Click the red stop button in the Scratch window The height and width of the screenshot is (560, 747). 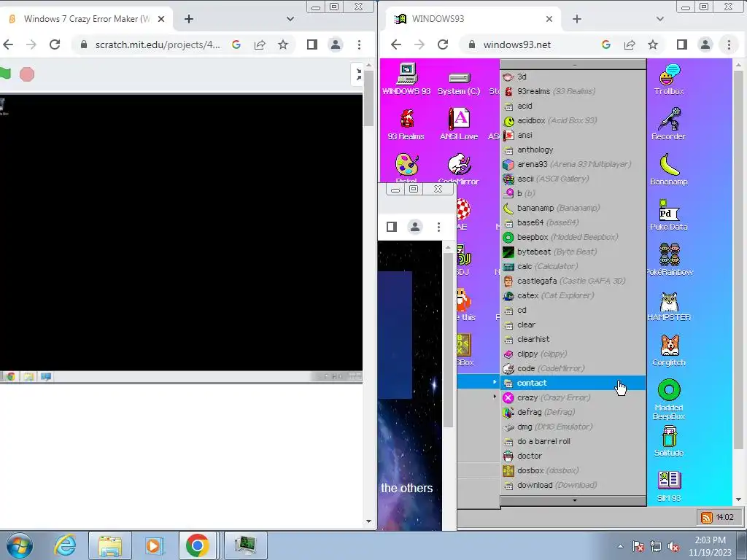point(27,74)
